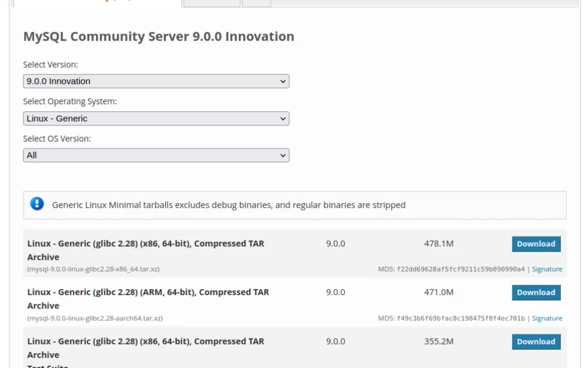
Task: Open the Signature link for the x86 build
Action: coord(547,268)
